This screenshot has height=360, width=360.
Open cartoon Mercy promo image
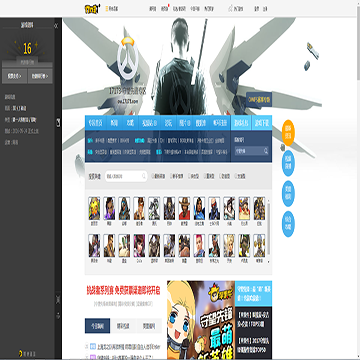201,320
